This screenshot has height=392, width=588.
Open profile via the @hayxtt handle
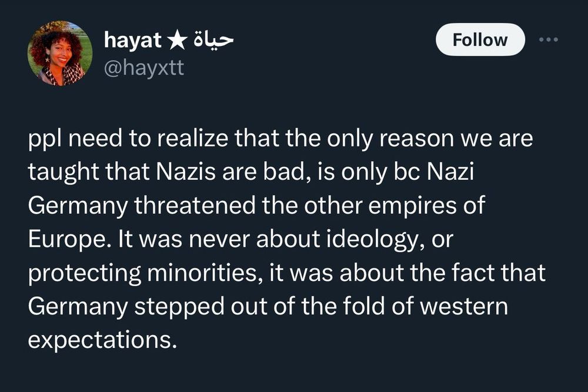pyautogui.click(x=143, y=68)
